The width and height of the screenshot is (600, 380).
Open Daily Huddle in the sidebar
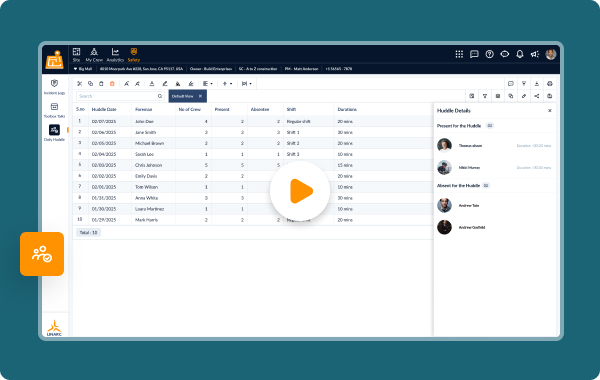tap(54, 133)
